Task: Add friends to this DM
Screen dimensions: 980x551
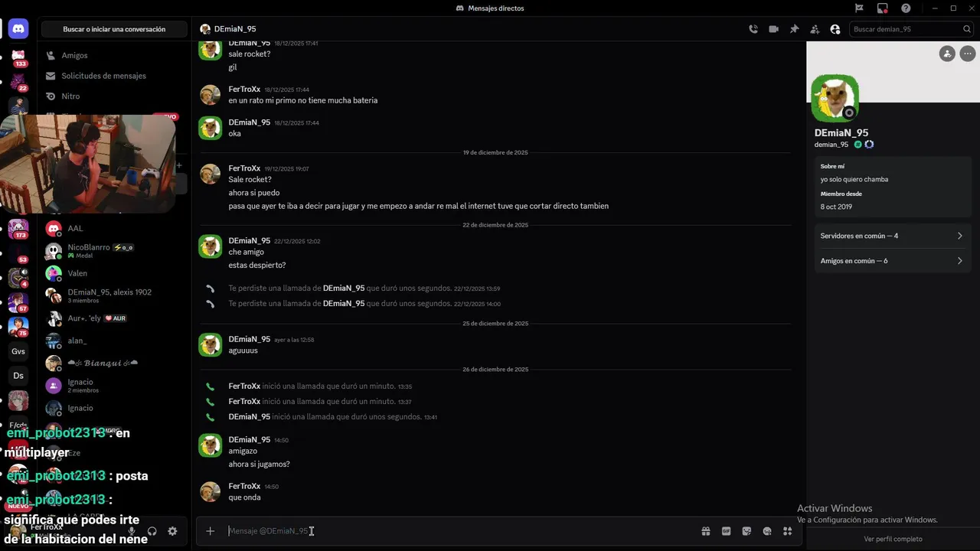Action: point(815,29)
